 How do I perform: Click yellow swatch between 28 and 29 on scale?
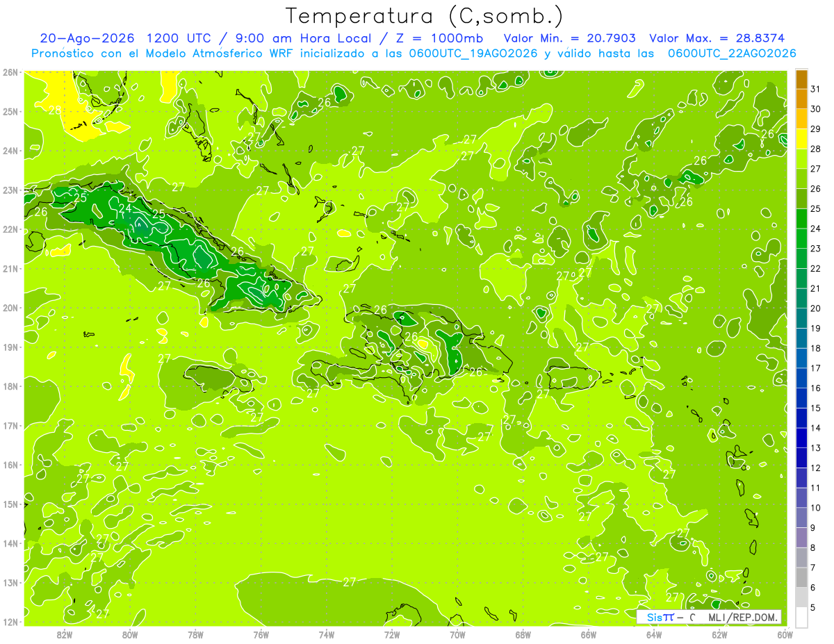point(801,139)
